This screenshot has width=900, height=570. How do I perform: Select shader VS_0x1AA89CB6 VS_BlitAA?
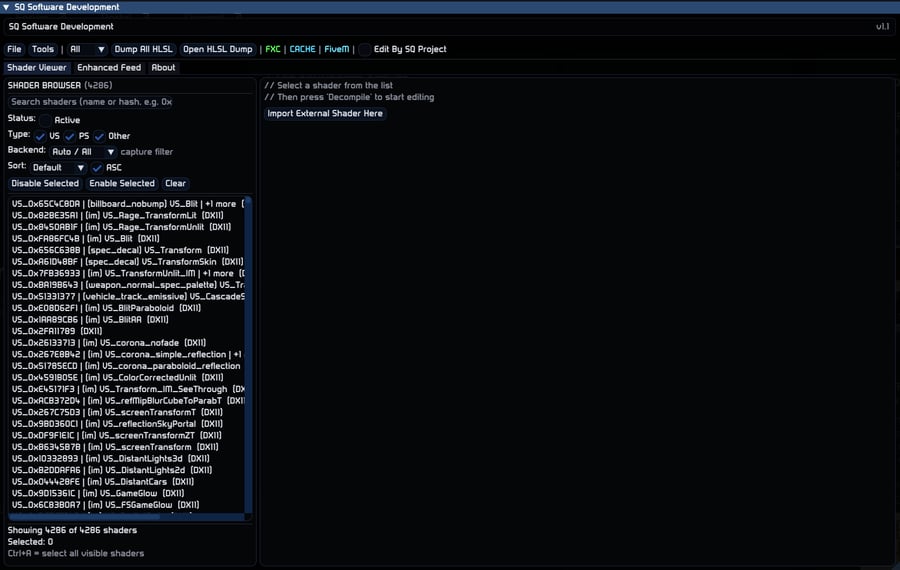[127, 319]
